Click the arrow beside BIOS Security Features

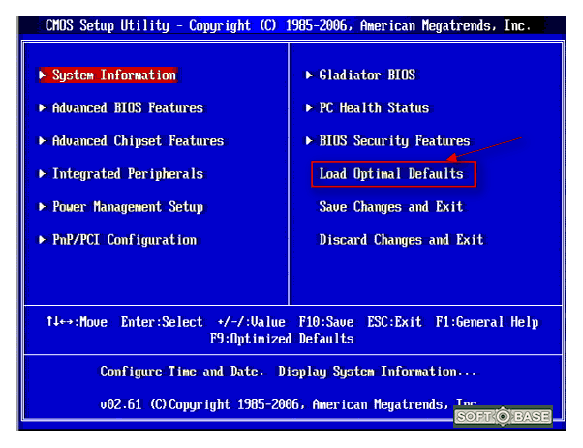tap(309, 141)
